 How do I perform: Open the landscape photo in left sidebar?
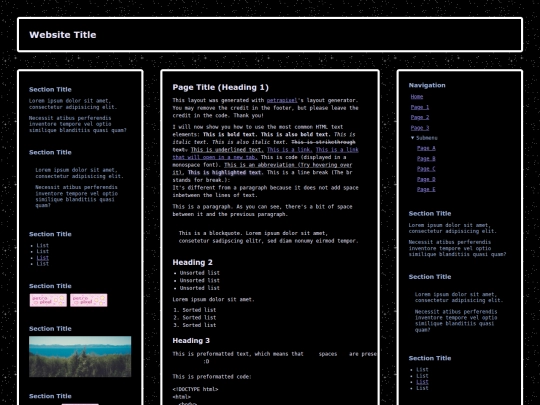[x=80, y=356]
